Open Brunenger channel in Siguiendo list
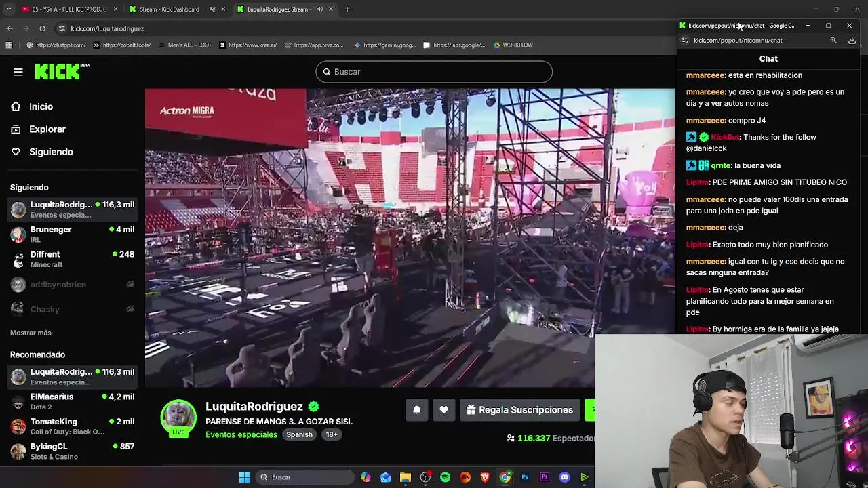The width and height of the screenshot is (868, 488). tap(72, 235)
